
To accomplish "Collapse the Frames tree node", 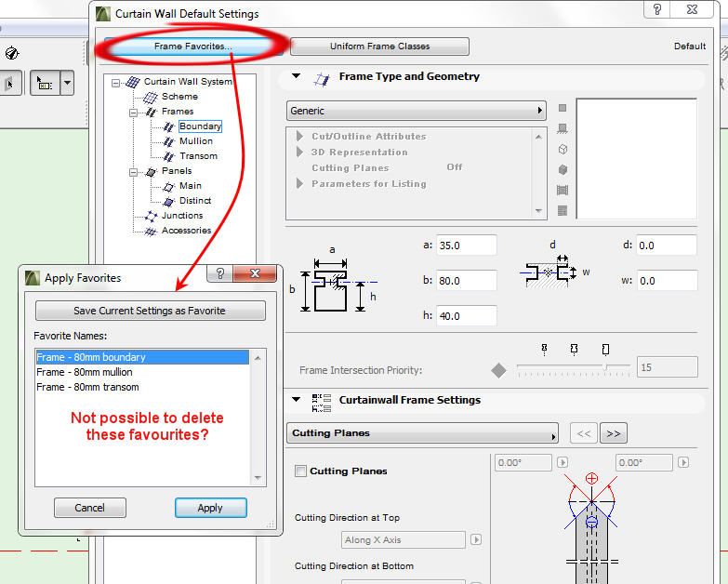I will point(133,113).
